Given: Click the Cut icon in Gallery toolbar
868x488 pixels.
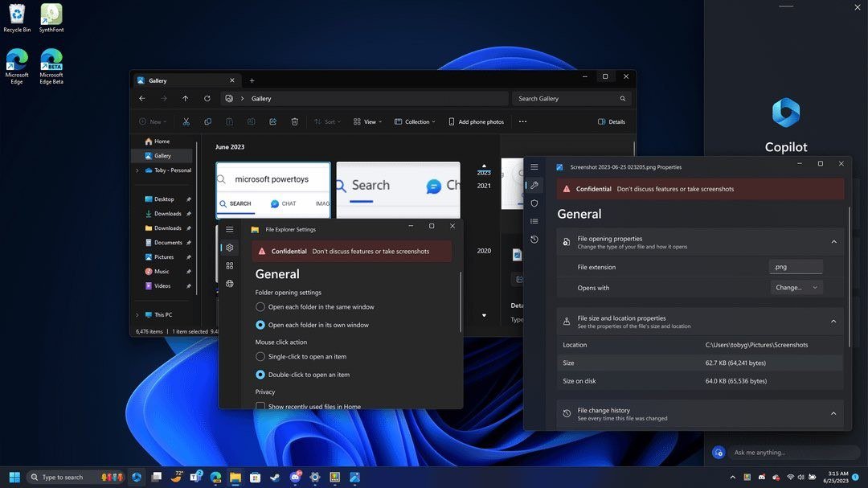Looking at the screenshot, I should [186, 121].
